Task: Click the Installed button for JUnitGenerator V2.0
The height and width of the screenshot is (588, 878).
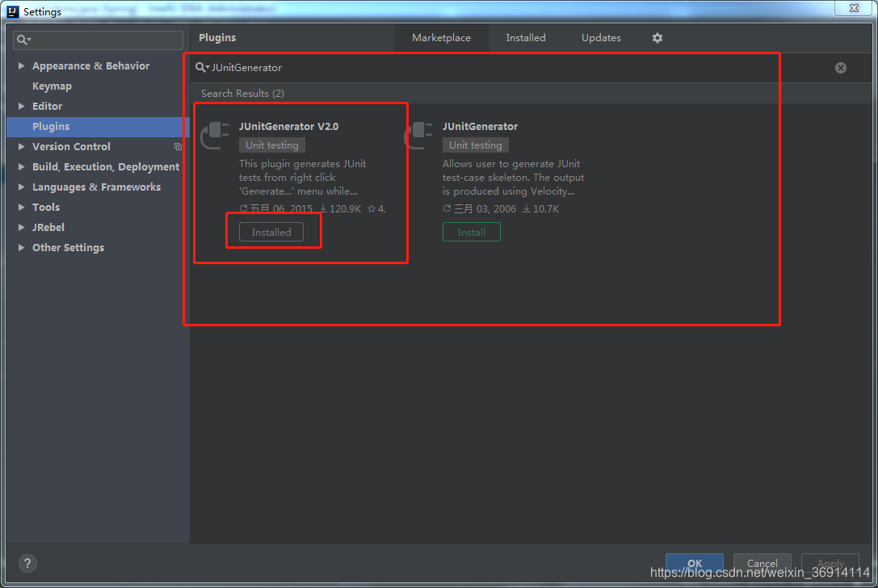Action: pos(271,233)
